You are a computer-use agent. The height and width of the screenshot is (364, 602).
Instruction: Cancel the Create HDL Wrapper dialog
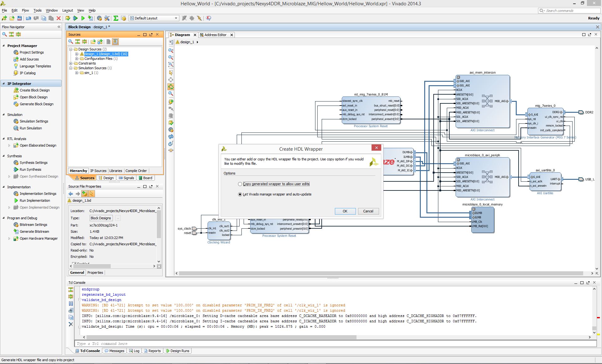[368, 211]
